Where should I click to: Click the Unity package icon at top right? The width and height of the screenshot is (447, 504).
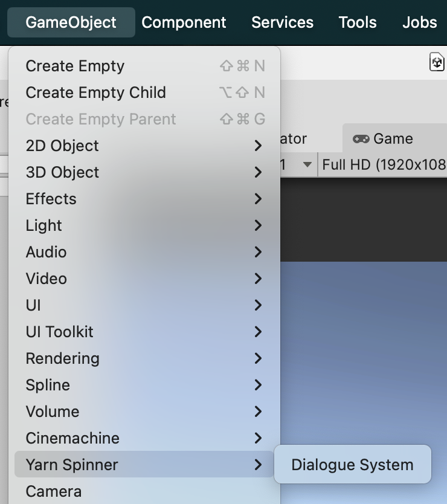(x=437, y=62)
